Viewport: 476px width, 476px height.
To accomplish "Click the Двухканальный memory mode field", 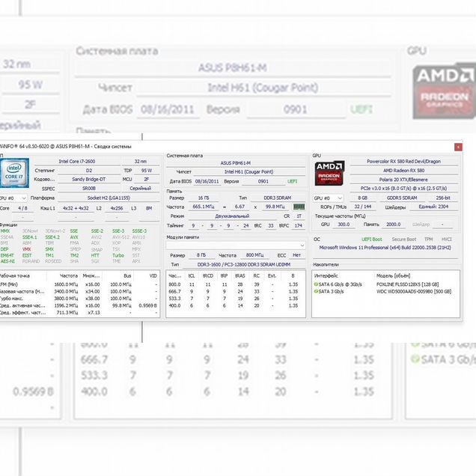I will point(232,216).
